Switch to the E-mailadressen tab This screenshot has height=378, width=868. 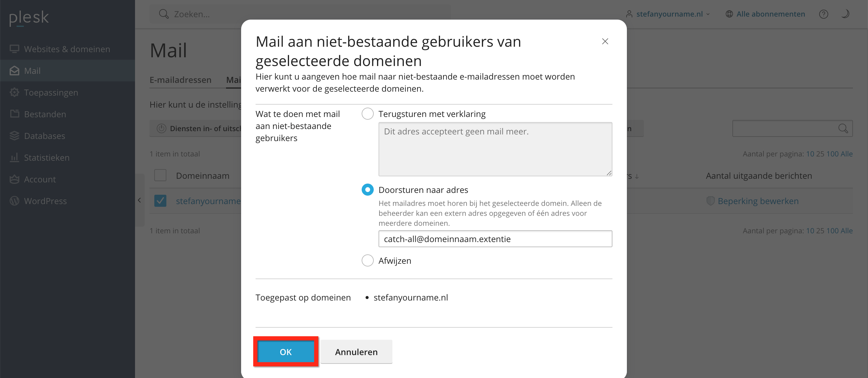[x=180, y=80]
